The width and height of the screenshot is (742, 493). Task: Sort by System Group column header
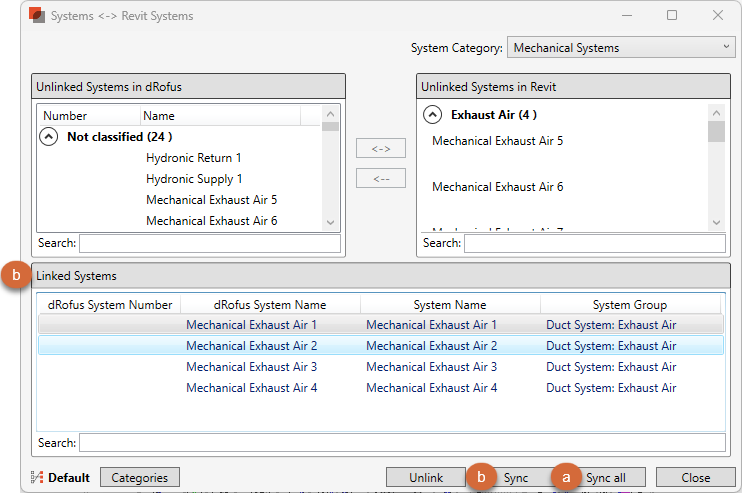click(629, 305)
